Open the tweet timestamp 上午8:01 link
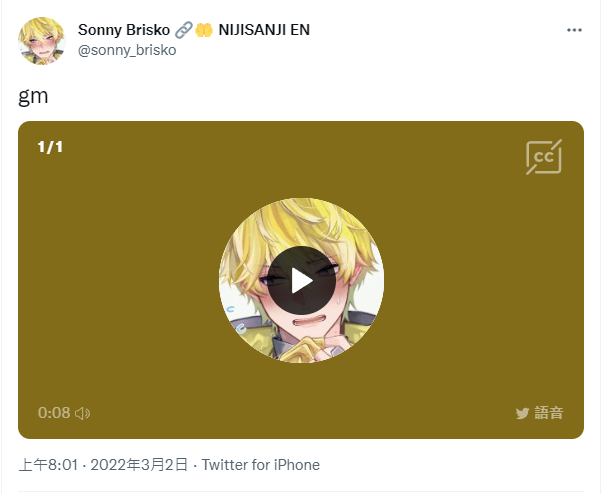 [x=48, y=465]
